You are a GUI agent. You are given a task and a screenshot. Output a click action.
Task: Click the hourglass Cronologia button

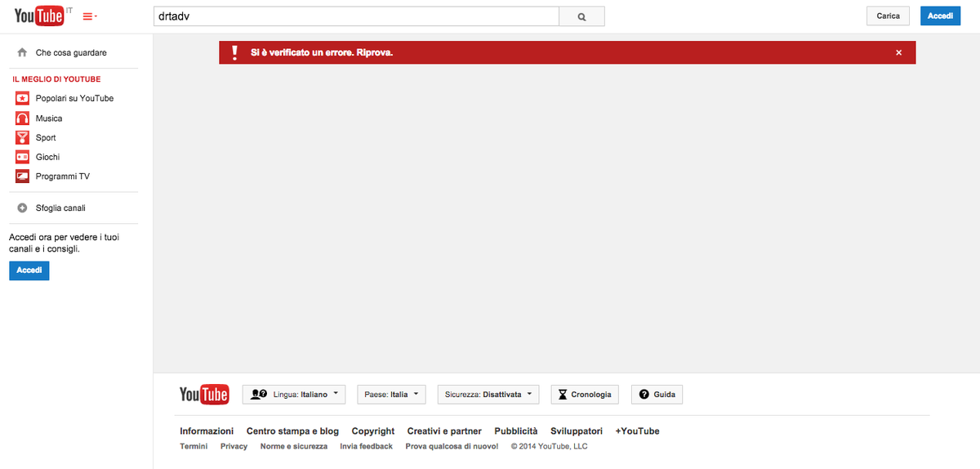[x=584, y=395]
